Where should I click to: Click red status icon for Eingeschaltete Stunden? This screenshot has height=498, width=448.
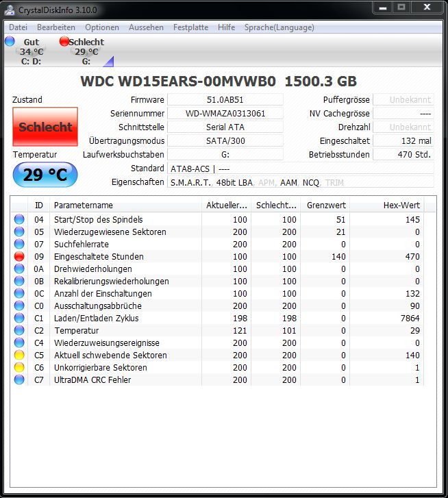19,256
